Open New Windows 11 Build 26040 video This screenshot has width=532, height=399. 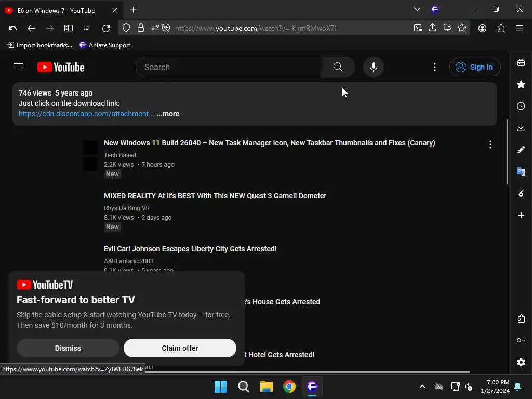(x=270, y=143)
